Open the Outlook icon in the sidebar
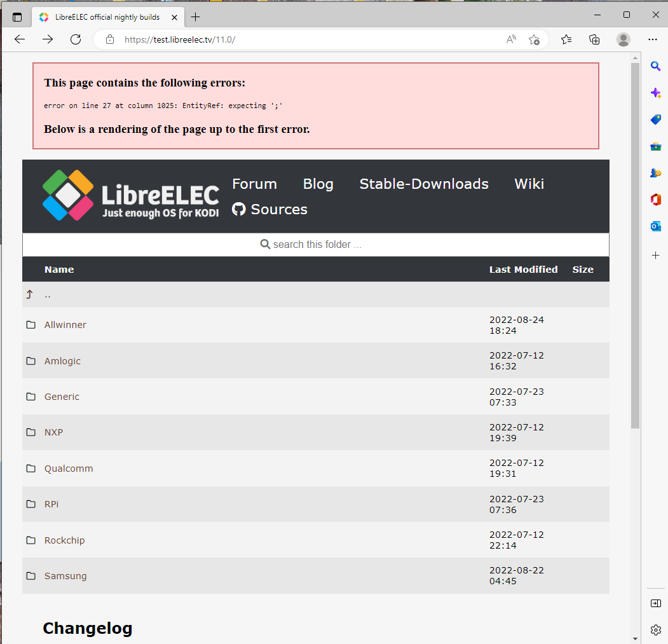This screenshot has width=668, height=644. [655, 226]
